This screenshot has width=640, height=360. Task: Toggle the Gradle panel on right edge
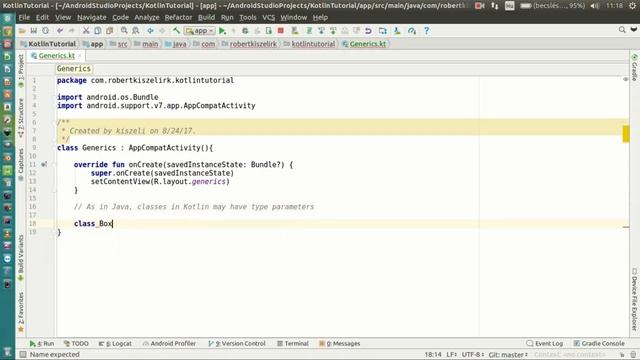(x=635, y=67)
